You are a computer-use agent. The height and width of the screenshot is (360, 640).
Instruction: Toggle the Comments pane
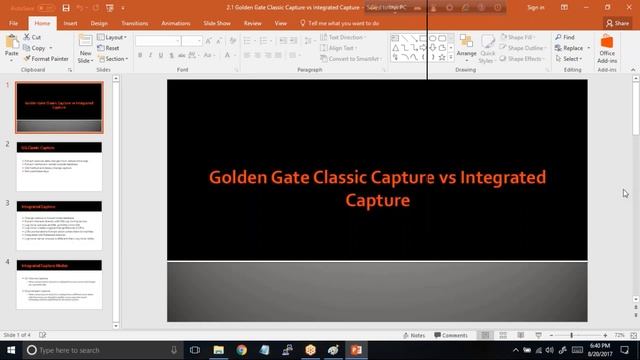pos(451,335)
